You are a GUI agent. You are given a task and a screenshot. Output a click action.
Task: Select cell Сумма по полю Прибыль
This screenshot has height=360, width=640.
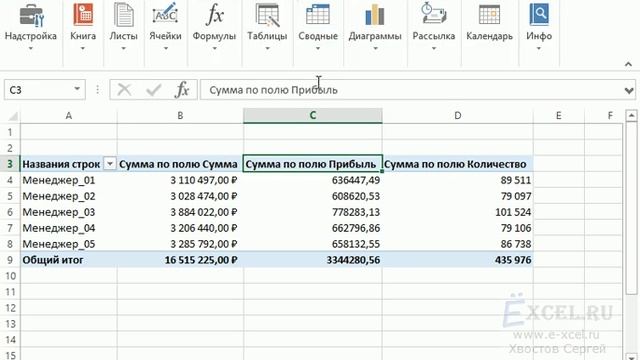313,164
